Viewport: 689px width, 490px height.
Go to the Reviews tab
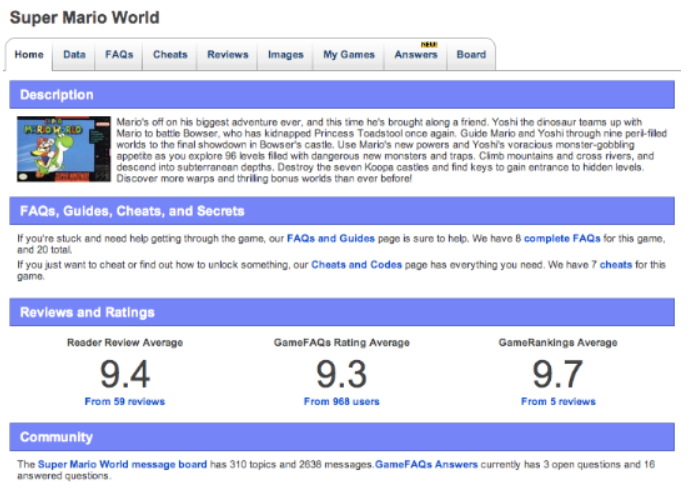[227, 55]
